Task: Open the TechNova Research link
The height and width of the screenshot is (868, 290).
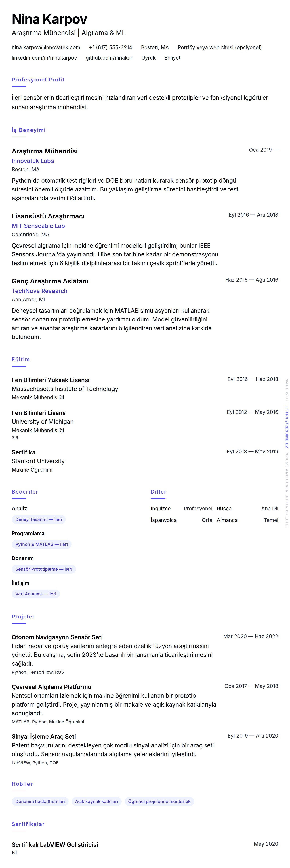Action: [x=39, y=291]
